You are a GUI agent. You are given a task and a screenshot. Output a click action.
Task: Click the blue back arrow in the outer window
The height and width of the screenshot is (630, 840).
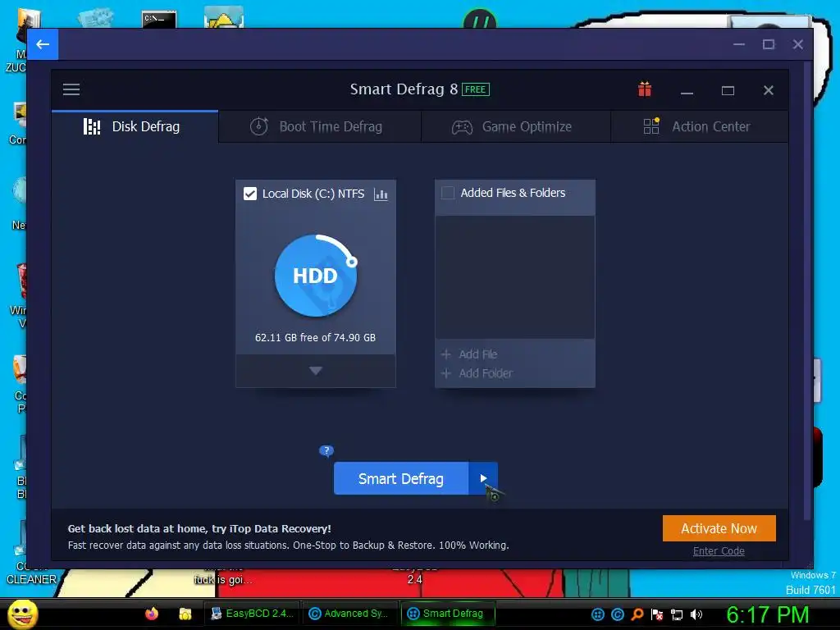click(x=43, y=44)
